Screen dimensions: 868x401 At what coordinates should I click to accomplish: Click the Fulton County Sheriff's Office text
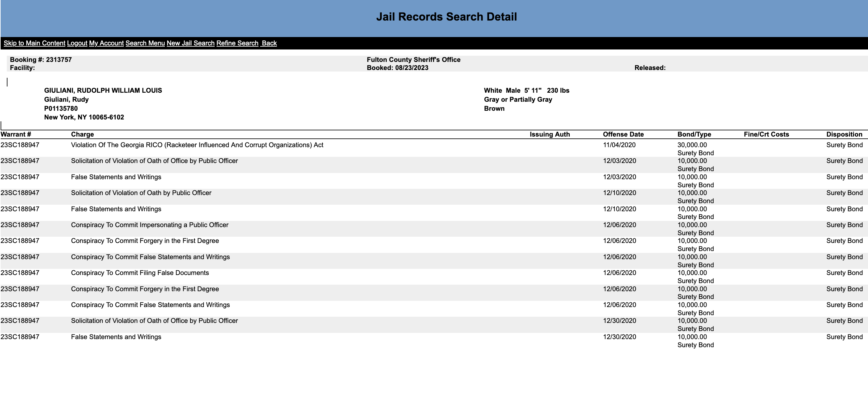tap(413, 60)
